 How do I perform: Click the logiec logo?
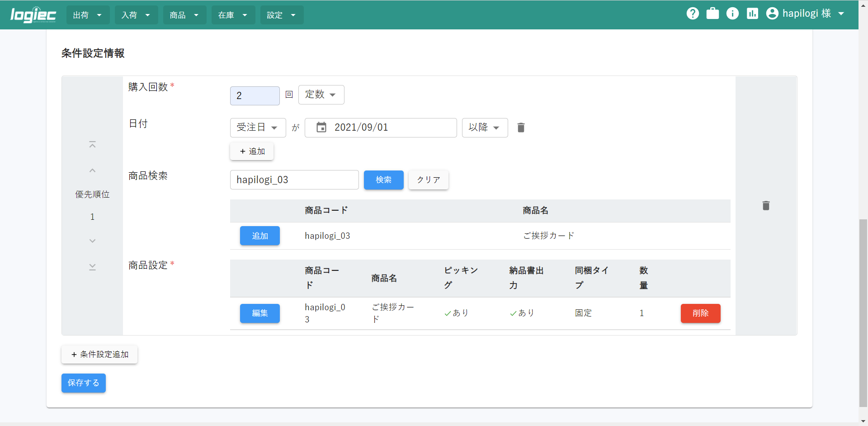33,15
